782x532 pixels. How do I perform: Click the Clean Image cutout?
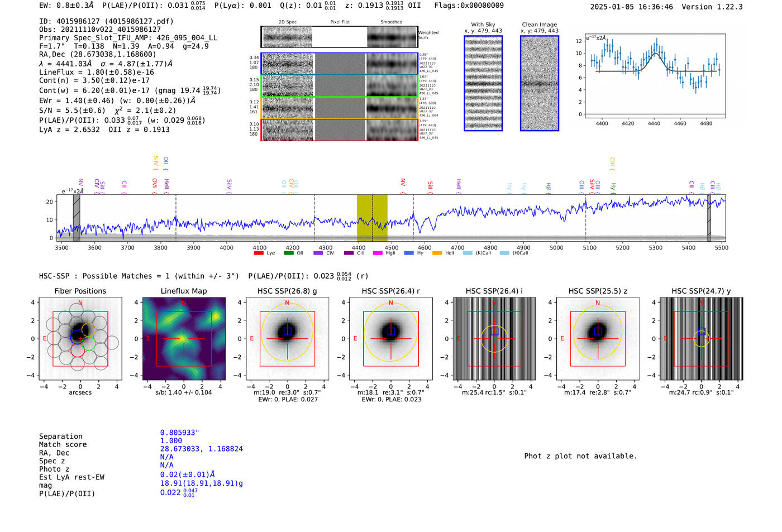540,83
